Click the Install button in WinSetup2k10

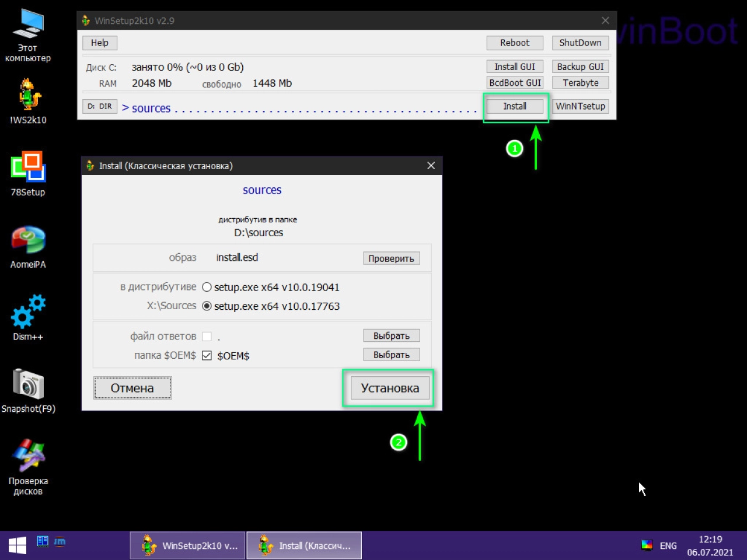coord(515,106)
